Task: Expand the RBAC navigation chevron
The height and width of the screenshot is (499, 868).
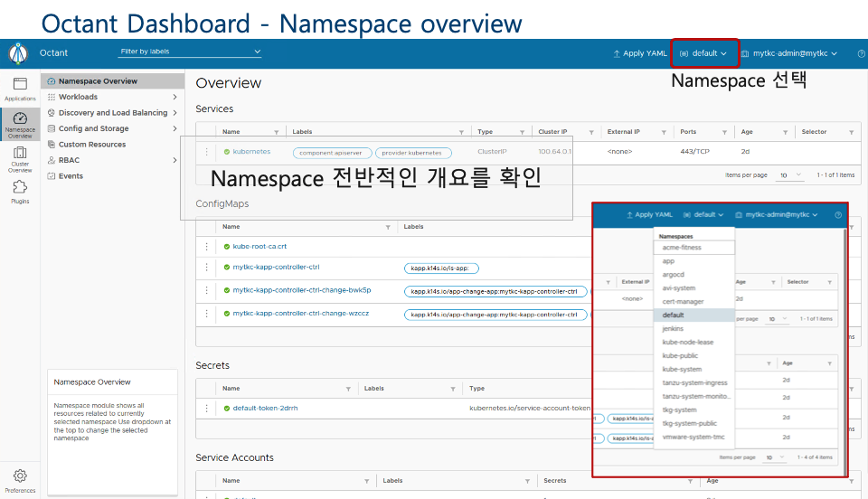Action: pyautogui.click(x=175, y=160)
